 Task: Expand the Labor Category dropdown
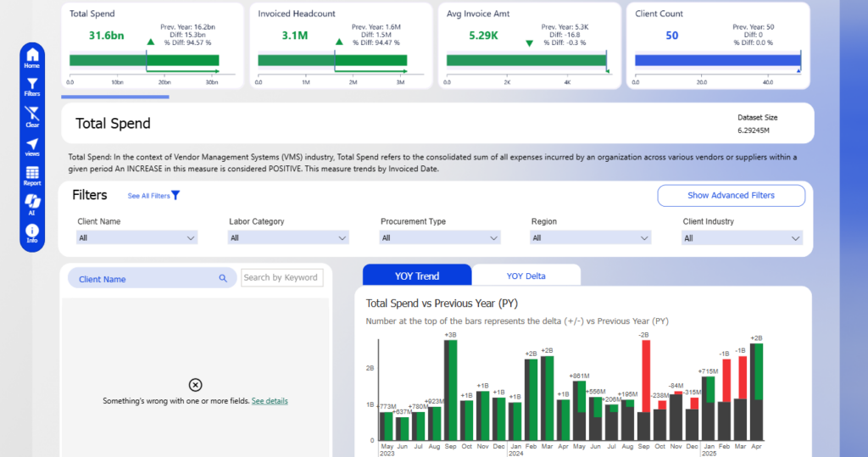pyautogui.click(x=288, y=238)
